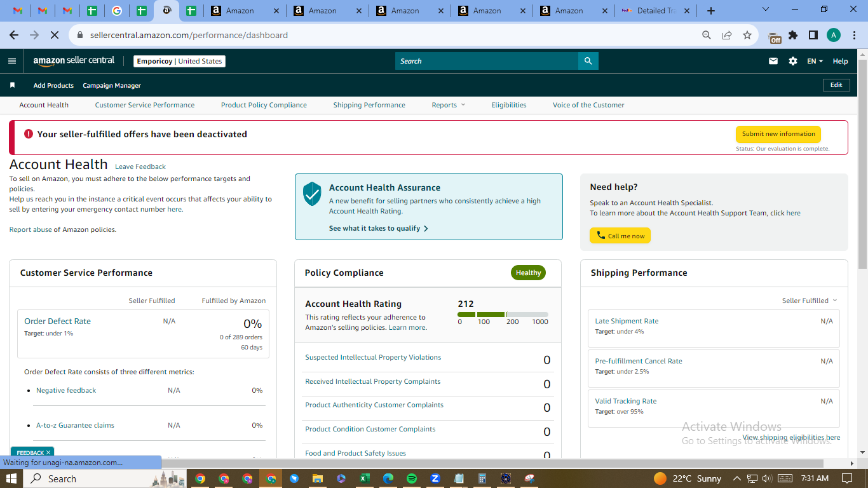Launch Microsoft Edge from the taskbar

(x=388, y=478)
